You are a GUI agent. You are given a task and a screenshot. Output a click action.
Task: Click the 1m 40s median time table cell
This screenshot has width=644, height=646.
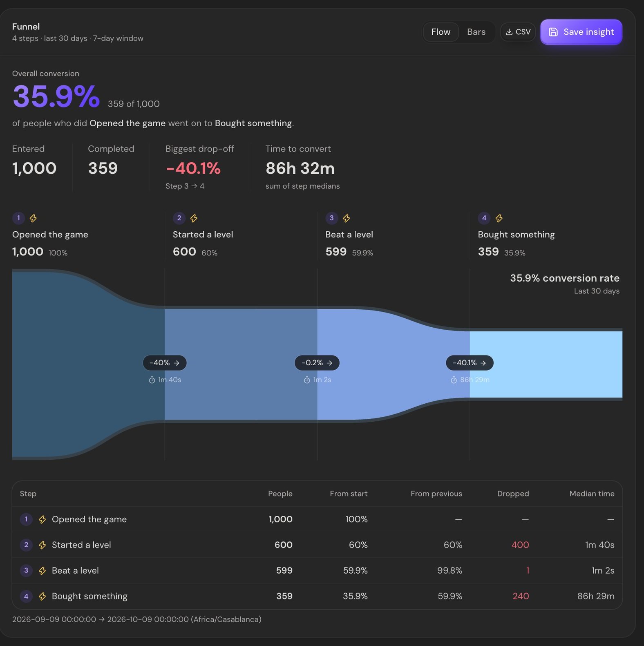point(600,545)
